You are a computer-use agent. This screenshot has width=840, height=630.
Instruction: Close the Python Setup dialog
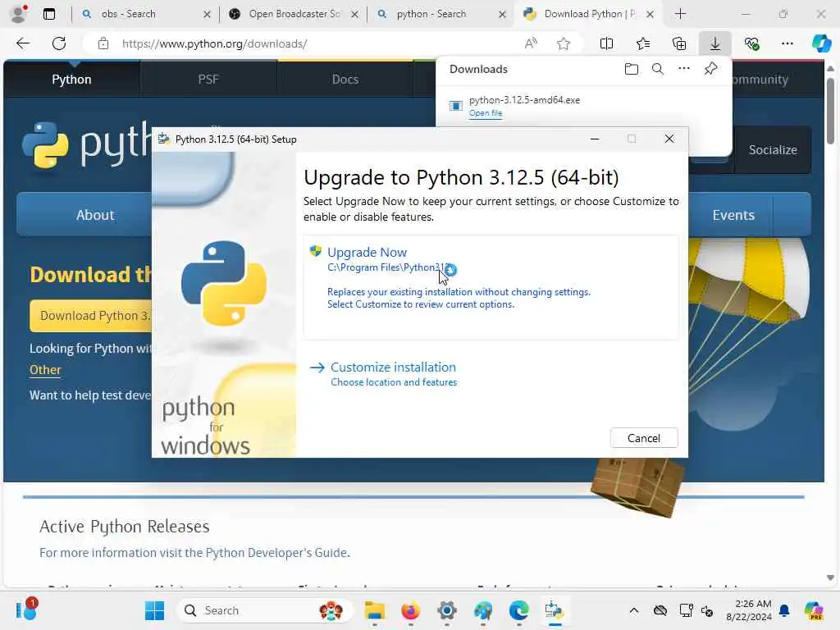point(669,139)
